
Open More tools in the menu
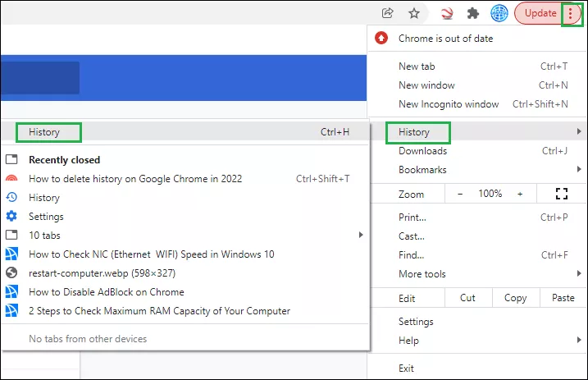tap(477, 274)
